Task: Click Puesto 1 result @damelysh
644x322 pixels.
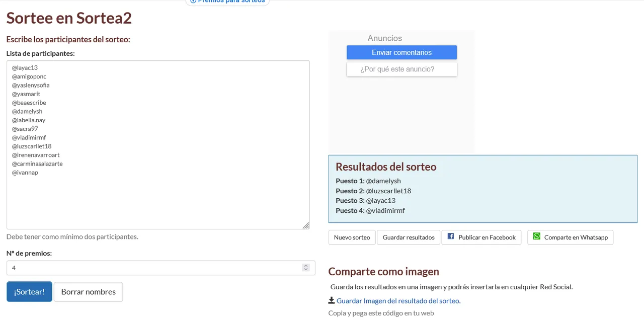Action: point(383,181)
